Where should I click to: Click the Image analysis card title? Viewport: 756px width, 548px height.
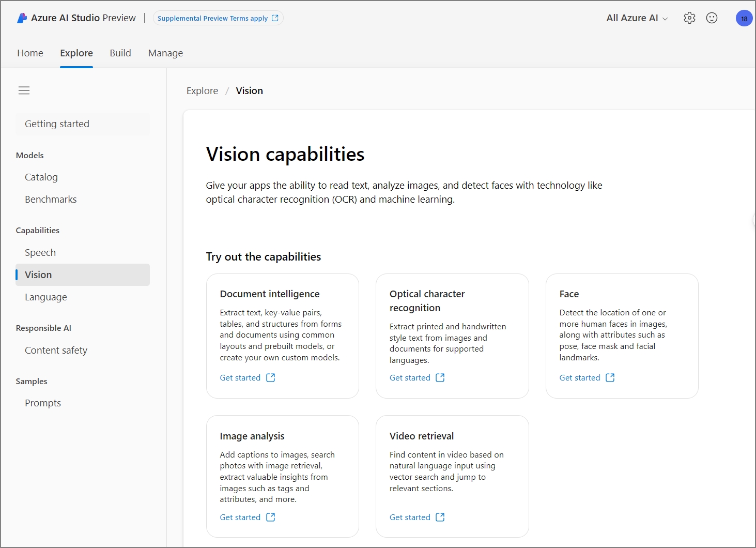pyautogui.click(x=252, y=436)
